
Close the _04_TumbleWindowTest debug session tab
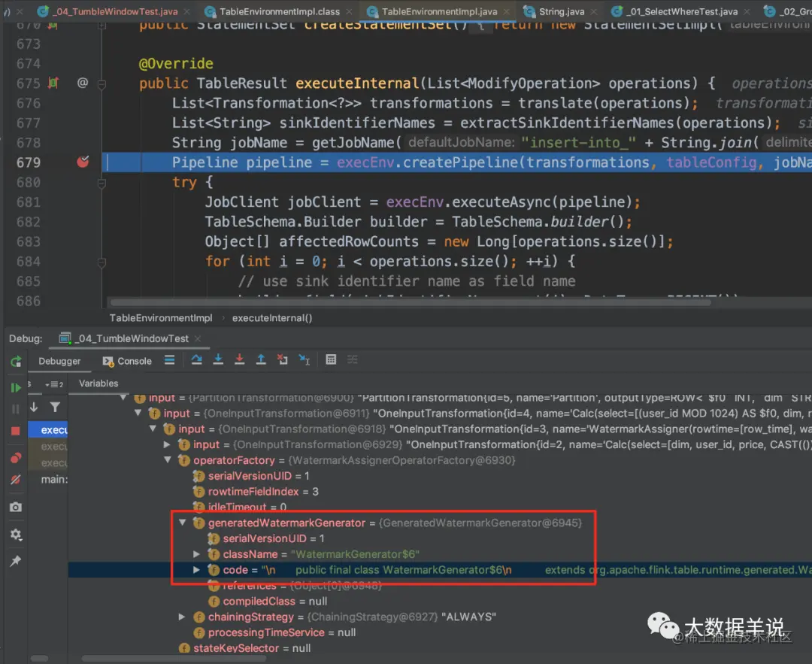pos(197,338)
